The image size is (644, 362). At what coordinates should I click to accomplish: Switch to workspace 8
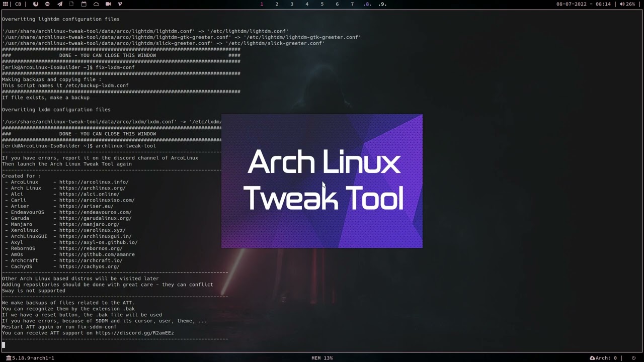tap(367, 4)
